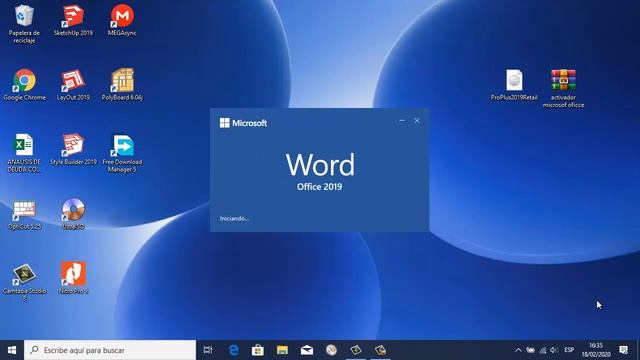Select the Google Chrome desktop shortcut
The image size is (640, 360).
click(24, 85)
